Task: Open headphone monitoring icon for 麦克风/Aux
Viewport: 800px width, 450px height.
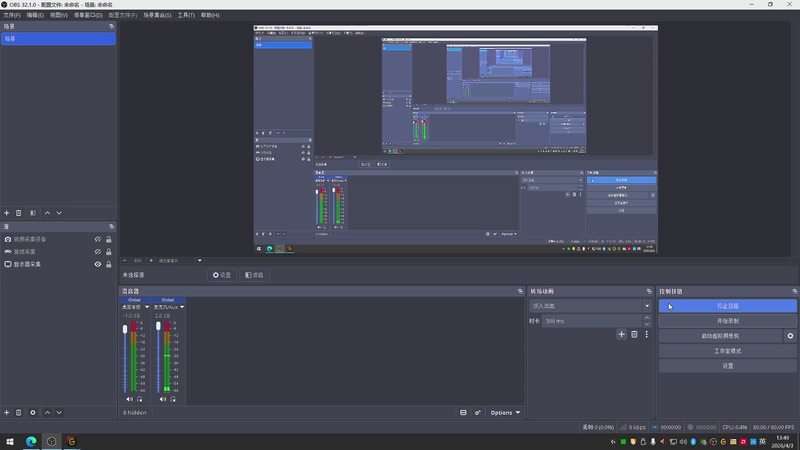Action: (173, 399)
